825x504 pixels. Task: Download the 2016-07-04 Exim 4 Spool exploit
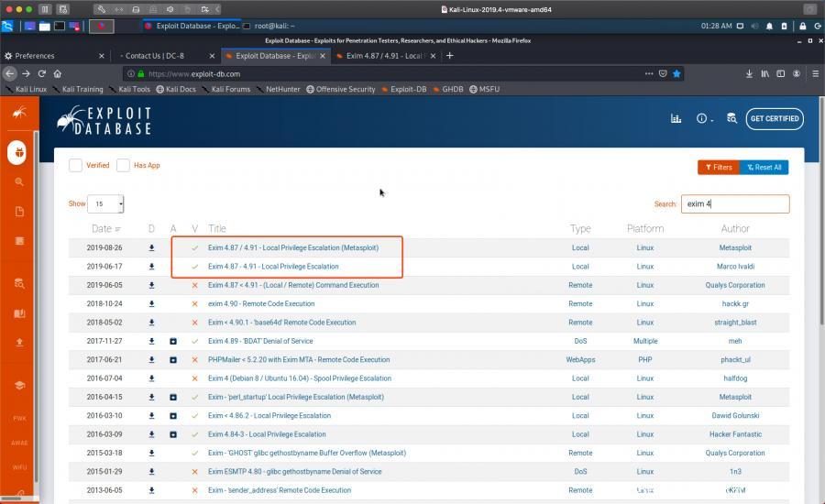point(151,378)
